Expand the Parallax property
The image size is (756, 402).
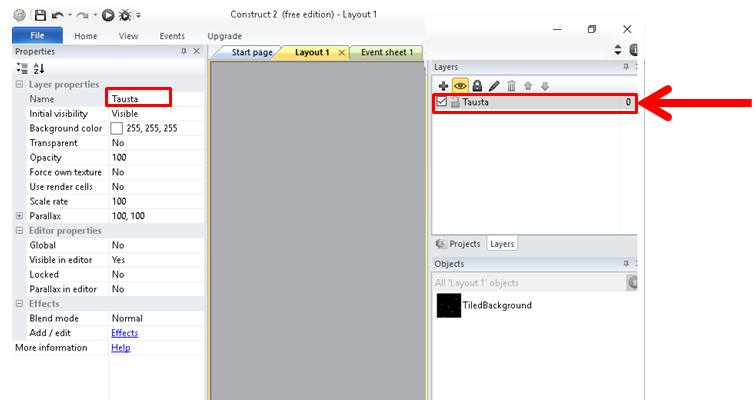[20, 216]
